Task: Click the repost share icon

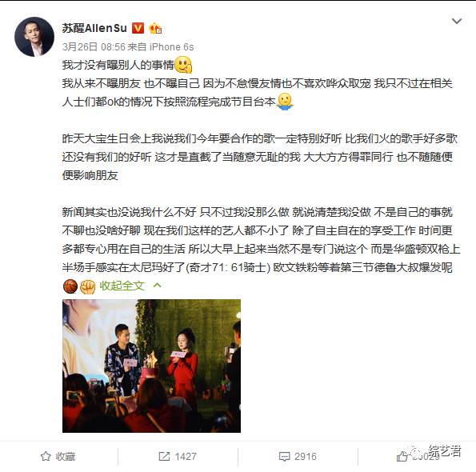Action: pos(164,456)
